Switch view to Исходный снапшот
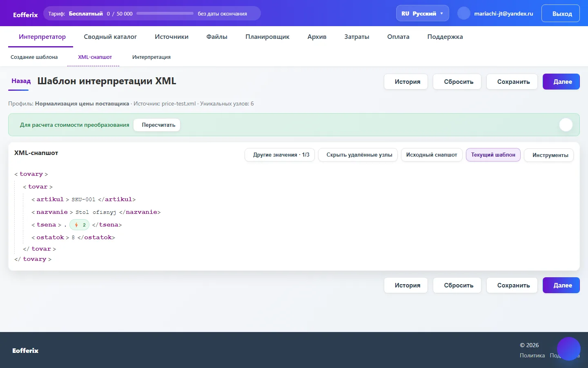The image size is (588, 368). tap(432, 155)
